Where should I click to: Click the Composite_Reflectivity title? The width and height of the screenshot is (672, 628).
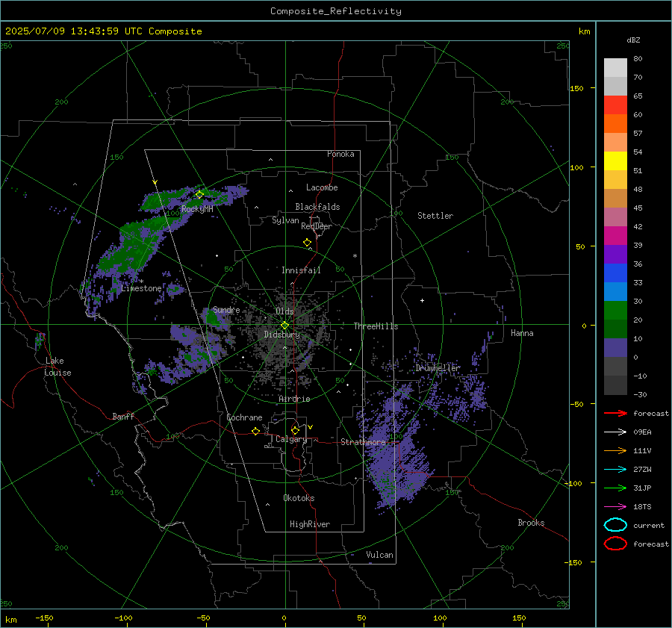coord(335,11)
